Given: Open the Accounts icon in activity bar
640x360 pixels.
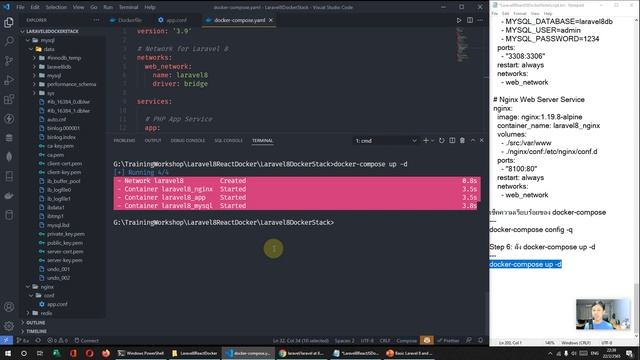Looking at the screenshot, I should pyautogui.click(x=9, y=307).
